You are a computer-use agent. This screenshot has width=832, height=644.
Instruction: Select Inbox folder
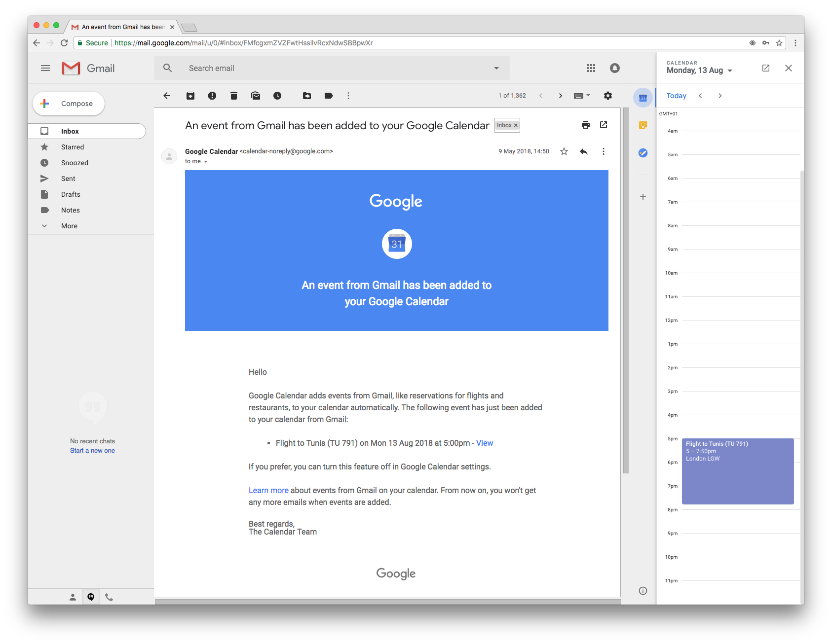pyautogui.click(x=87, y=131)
